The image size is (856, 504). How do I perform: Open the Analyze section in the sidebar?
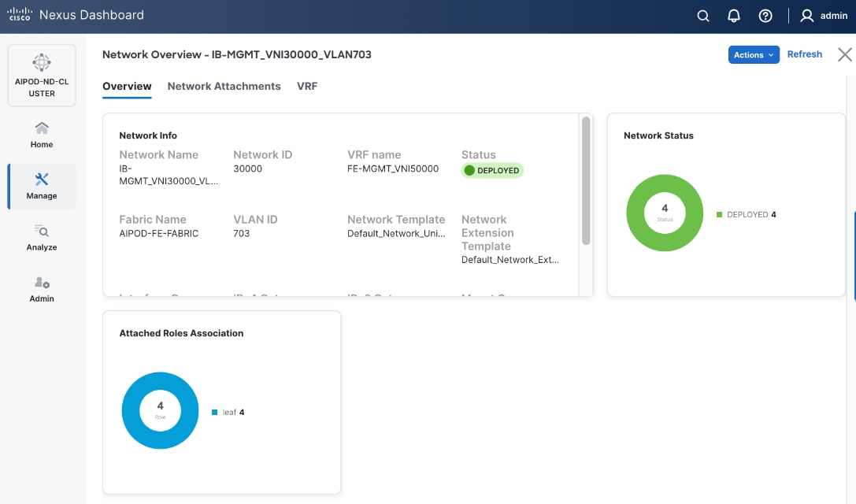pyautogui.click(x=42, y=238)
